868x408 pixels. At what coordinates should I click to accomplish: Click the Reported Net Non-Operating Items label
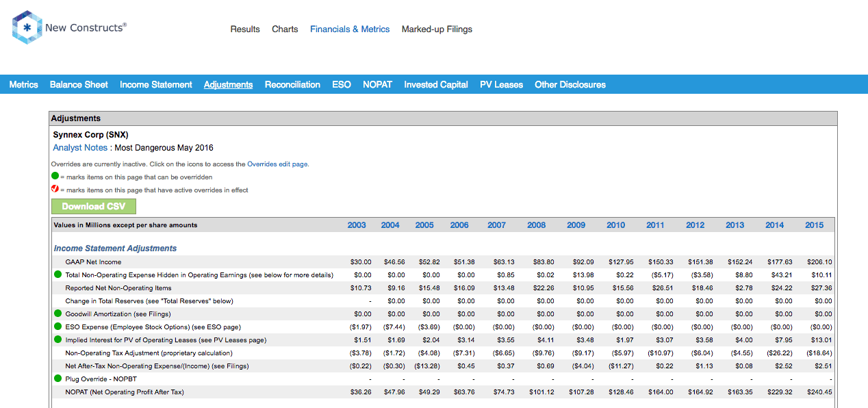click(118, 288)
